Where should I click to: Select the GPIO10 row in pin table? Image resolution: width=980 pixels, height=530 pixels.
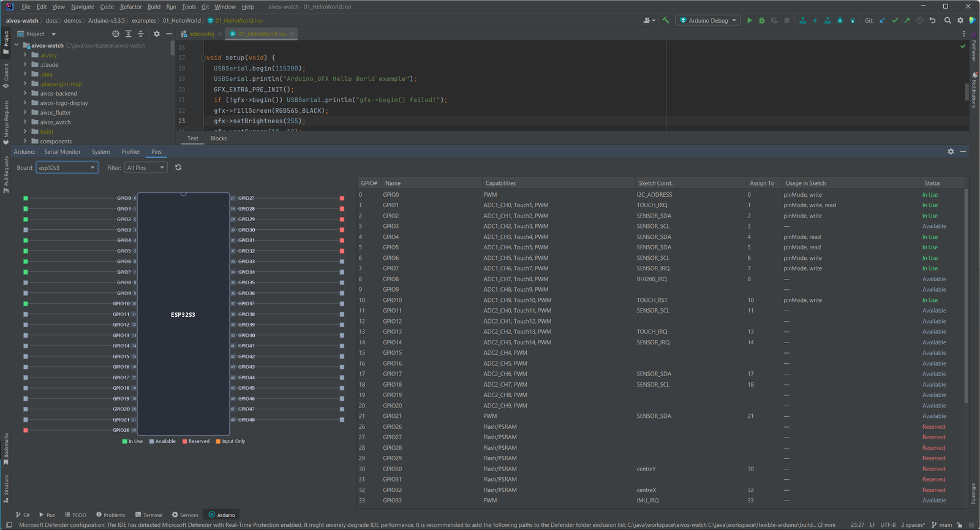click(660, 300)
